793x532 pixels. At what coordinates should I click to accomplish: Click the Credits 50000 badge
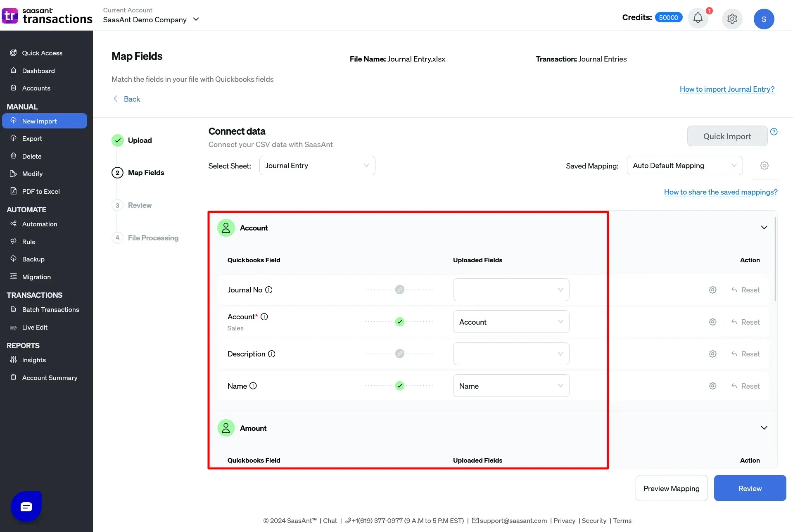point(668,17)
